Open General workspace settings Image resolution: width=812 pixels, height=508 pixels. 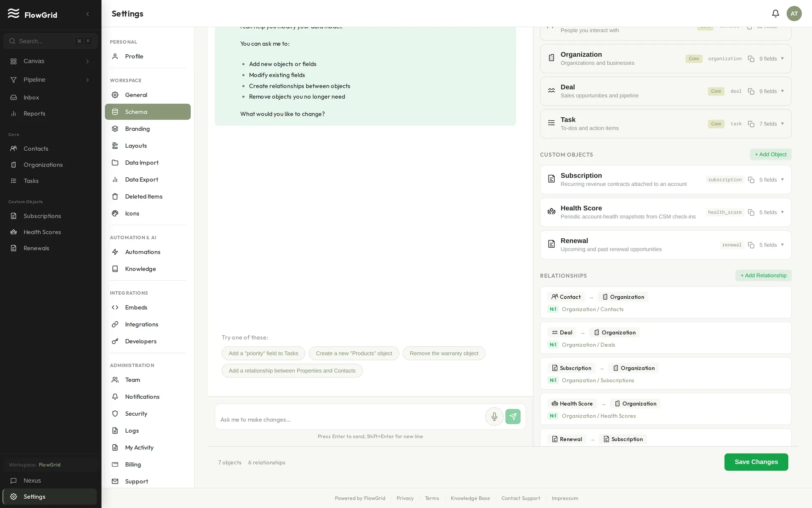(x=148, y=95)
